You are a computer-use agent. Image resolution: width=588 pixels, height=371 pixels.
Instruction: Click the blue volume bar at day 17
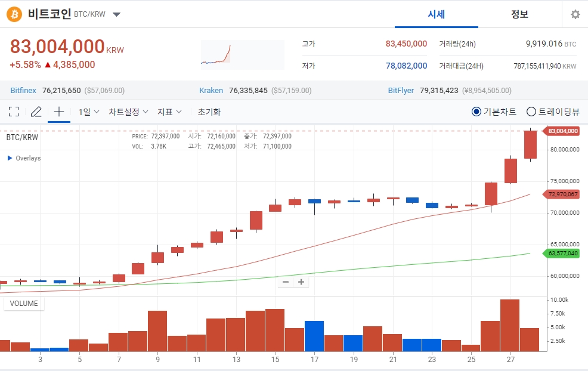click(314, 336)
